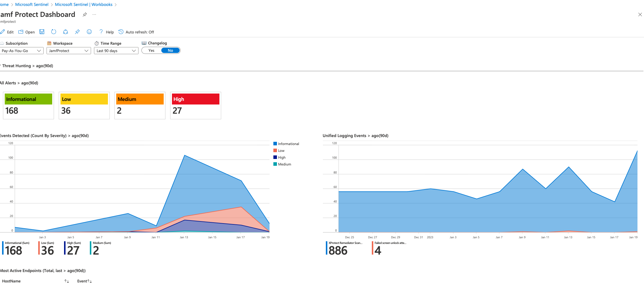The height and width of the screenshot is (283, 644).
Task: Click the Events Detected (Count By Severity) title
Action: [44, 136]
